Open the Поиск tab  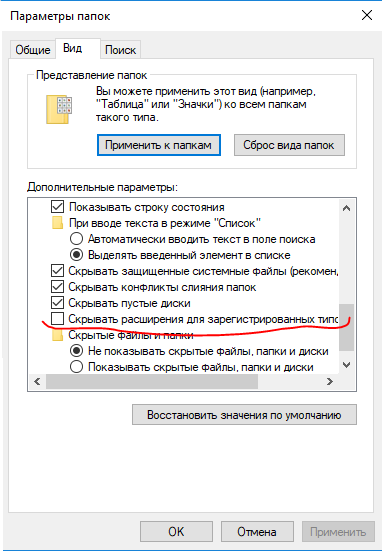coord(121,50)
